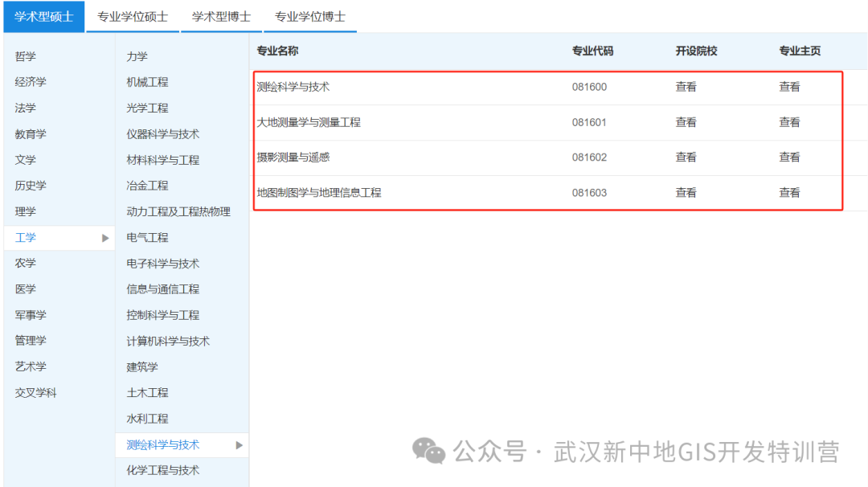Viewport: 868px width, 487px height.
Task: Click the 专业代码 column header
Action: tap(593, 51)
